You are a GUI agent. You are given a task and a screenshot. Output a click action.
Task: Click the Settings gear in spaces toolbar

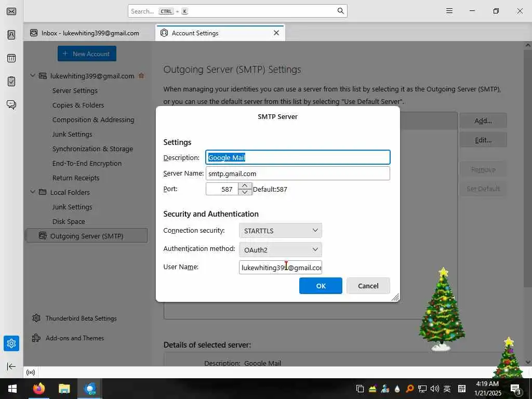click(x=11, y=343)
